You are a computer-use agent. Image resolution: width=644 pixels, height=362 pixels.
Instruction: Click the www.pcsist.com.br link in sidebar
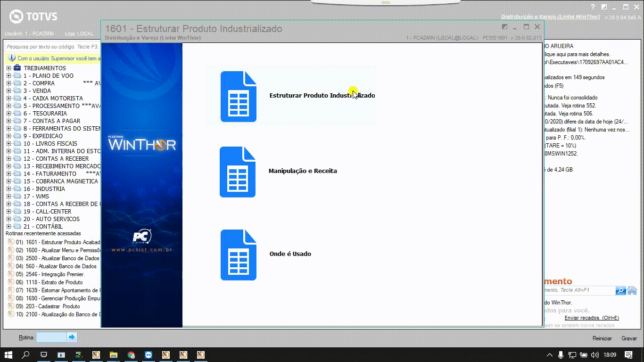coord(141,250)
